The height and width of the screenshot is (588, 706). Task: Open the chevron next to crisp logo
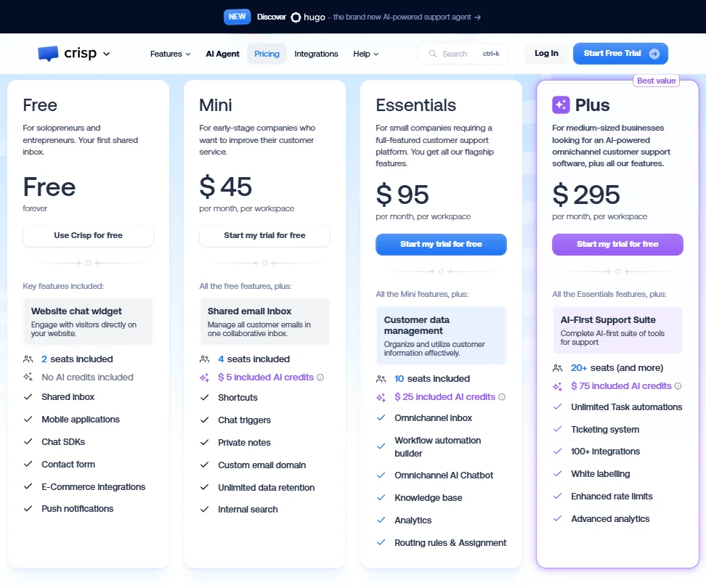(106, 54)
